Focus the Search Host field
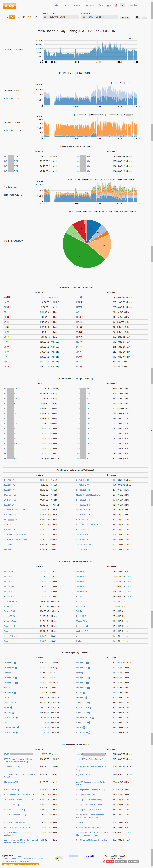This screenshot has width=153, height=868. (x=136, y=5)
